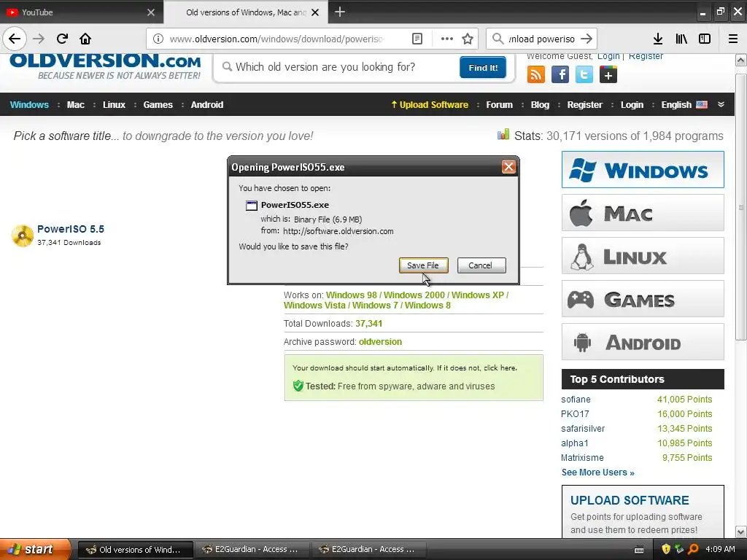Click the orange RSS feed icon

536,74
